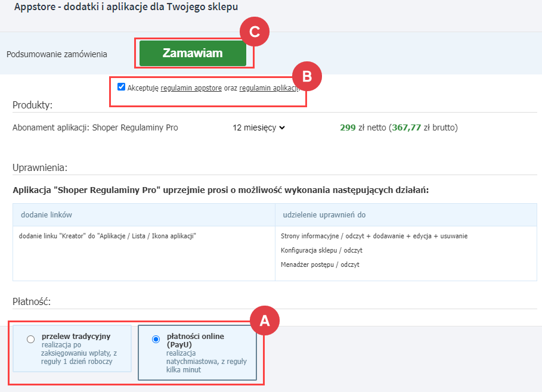
Task: Click the "Płatność:" section heading
Action: pos(32,301)
